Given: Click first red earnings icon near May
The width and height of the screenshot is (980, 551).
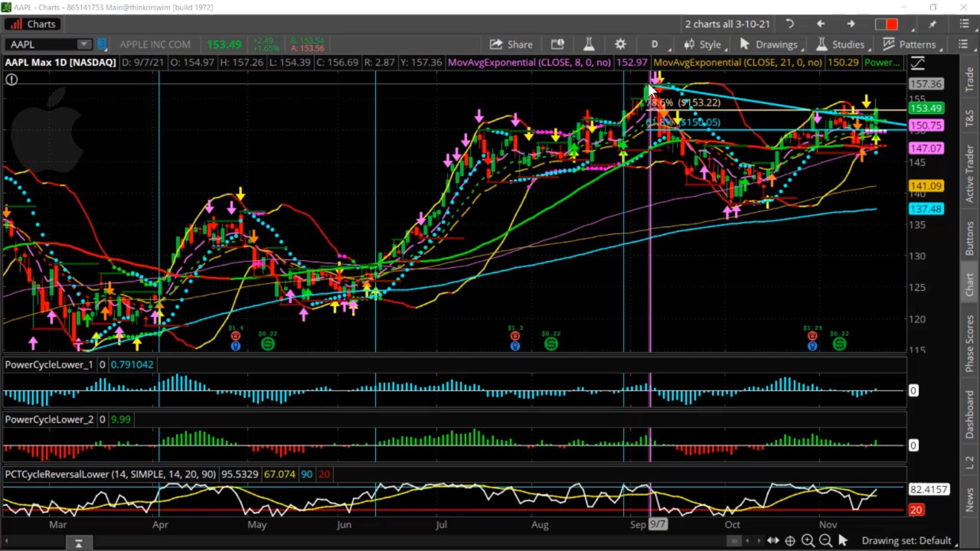Looking at the screenshot, I should pos(235,336).
